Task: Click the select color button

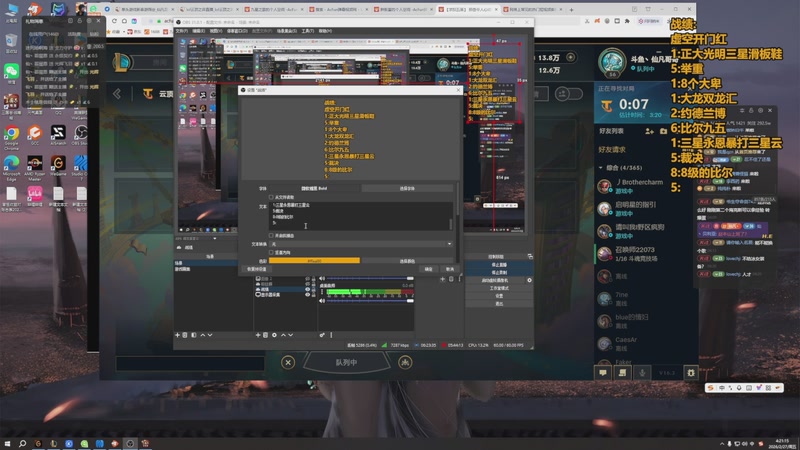Action: [x=407, y=261]
